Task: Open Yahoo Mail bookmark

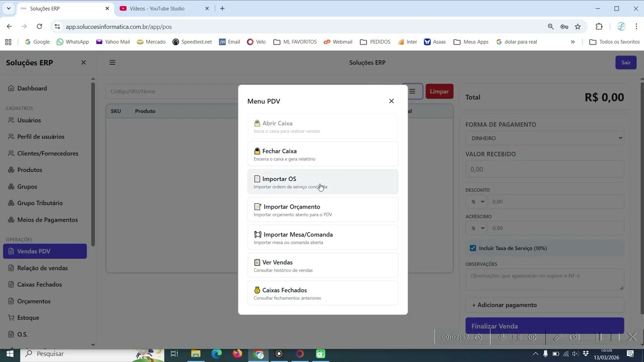Action: tap(113, 42)
